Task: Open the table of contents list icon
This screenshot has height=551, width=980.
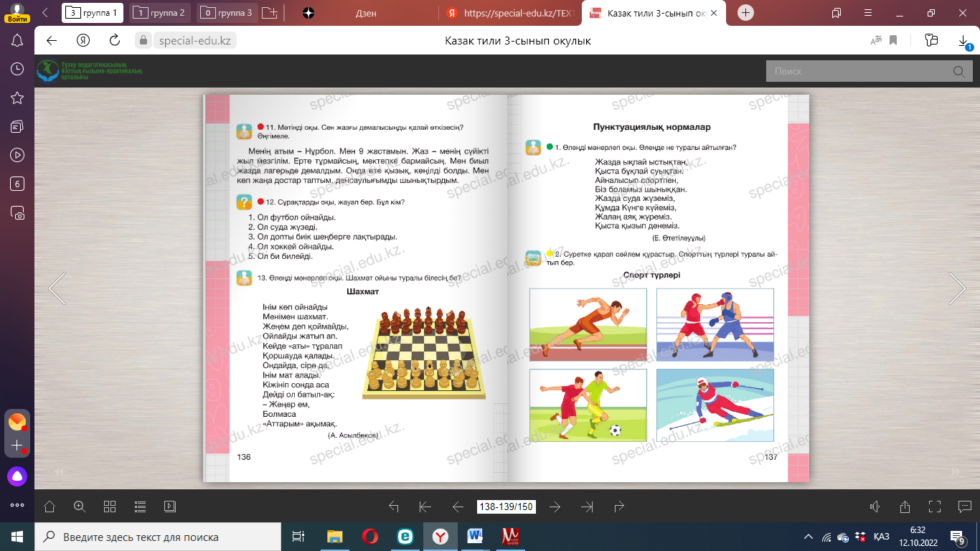Action: (140, 507)
